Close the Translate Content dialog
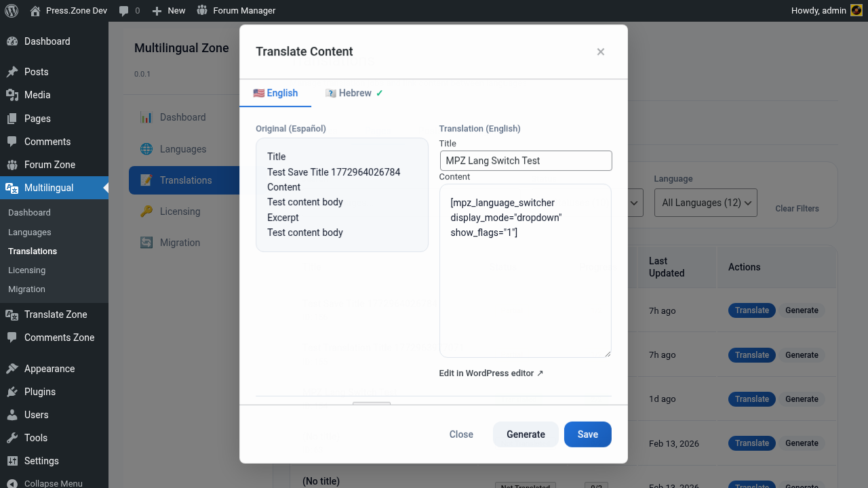 [600, 52]
